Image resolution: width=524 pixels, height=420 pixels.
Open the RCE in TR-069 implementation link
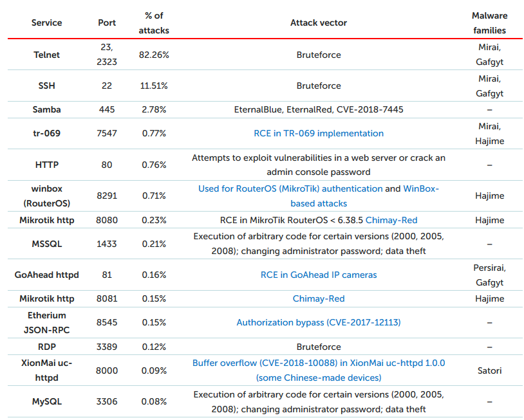coord(319,134)
